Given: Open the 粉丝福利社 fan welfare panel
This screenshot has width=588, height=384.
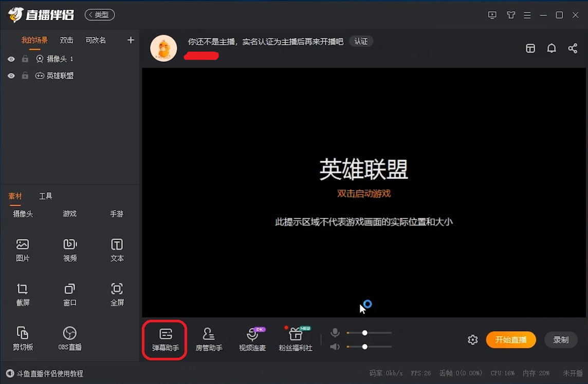Looking at the screenshot, I should point(296,338).
